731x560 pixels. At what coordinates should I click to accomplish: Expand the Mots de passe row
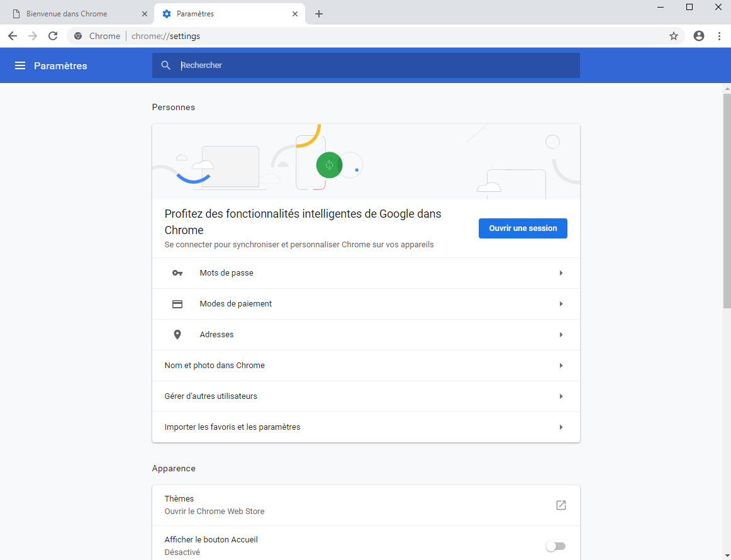point(365,273)
